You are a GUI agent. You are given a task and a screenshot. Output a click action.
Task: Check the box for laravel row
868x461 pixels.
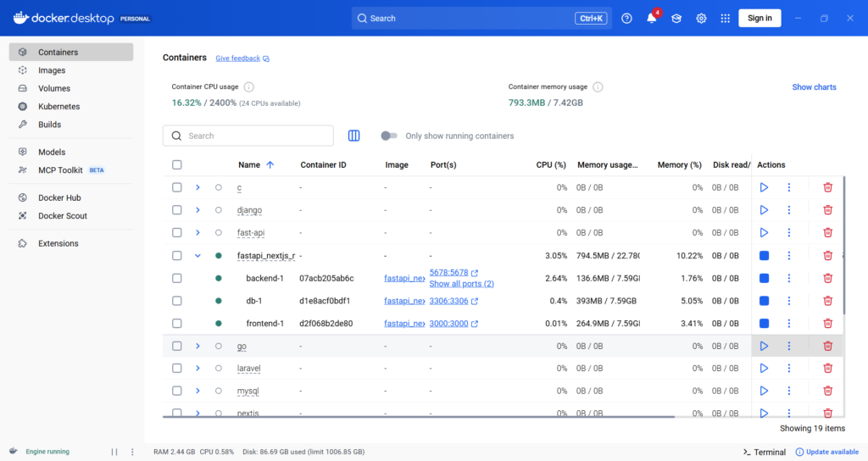(x=176, y=369)
